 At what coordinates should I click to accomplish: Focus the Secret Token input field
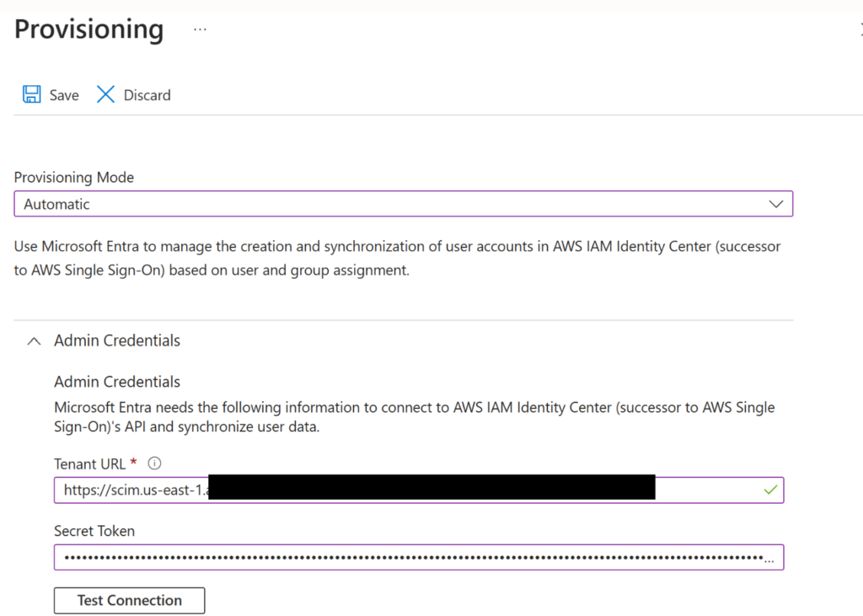click(x=419, y=557)
